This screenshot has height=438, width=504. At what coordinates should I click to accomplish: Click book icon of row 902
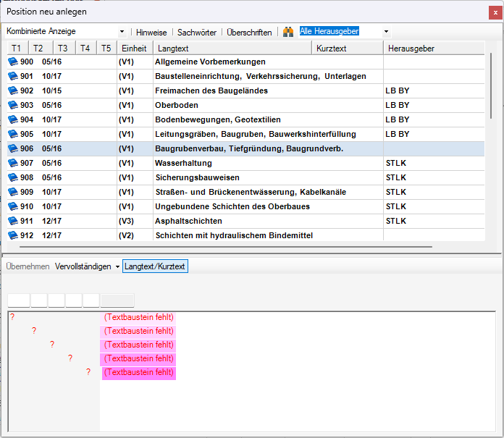13,90
